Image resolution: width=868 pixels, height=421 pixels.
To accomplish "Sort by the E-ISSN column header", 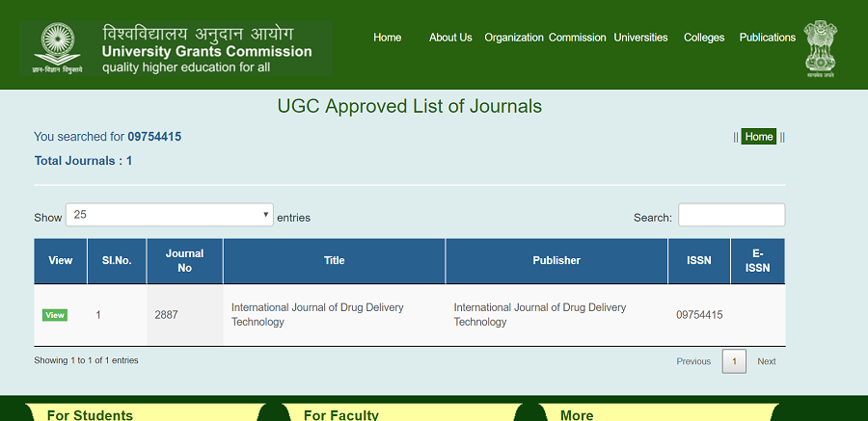I will tap(758, 260).
